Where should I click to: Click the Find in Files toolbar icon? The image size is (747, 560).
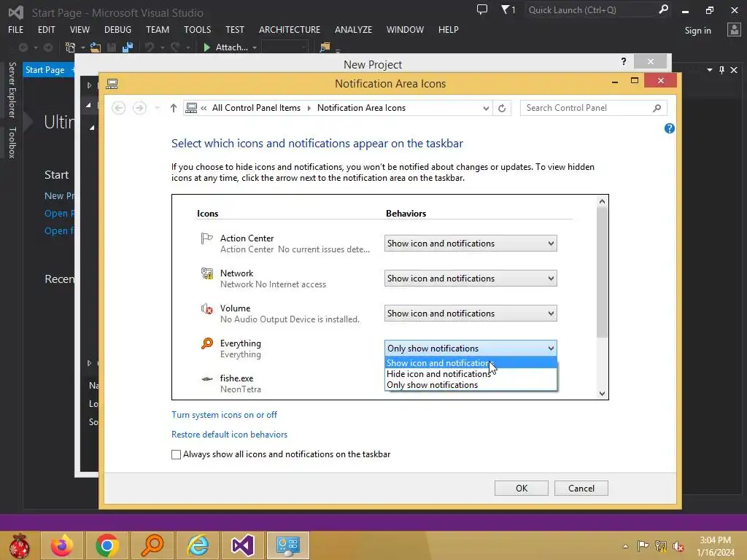[325, 47]
